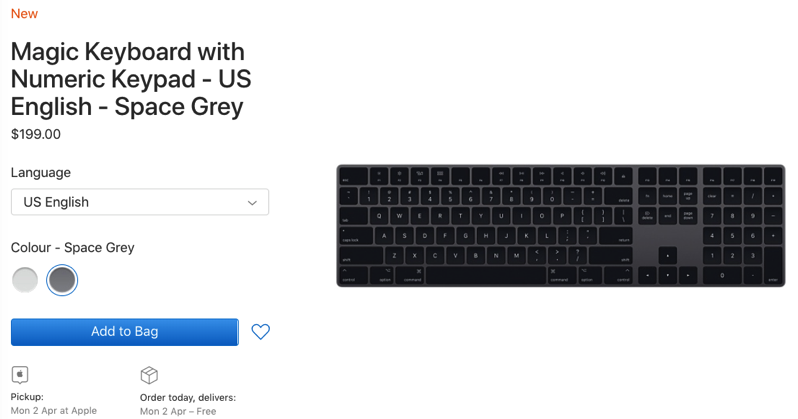Open the US English language dropdown
Viewport: 798px width, 419px height.
(139, 202)
